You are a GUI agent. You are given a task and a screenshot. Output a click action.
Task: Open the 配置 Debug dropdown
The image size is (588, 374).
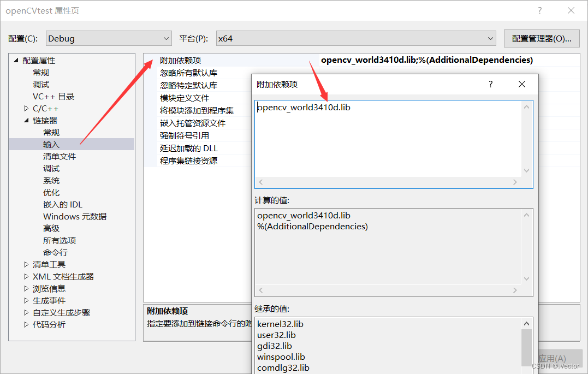point(108,38)
